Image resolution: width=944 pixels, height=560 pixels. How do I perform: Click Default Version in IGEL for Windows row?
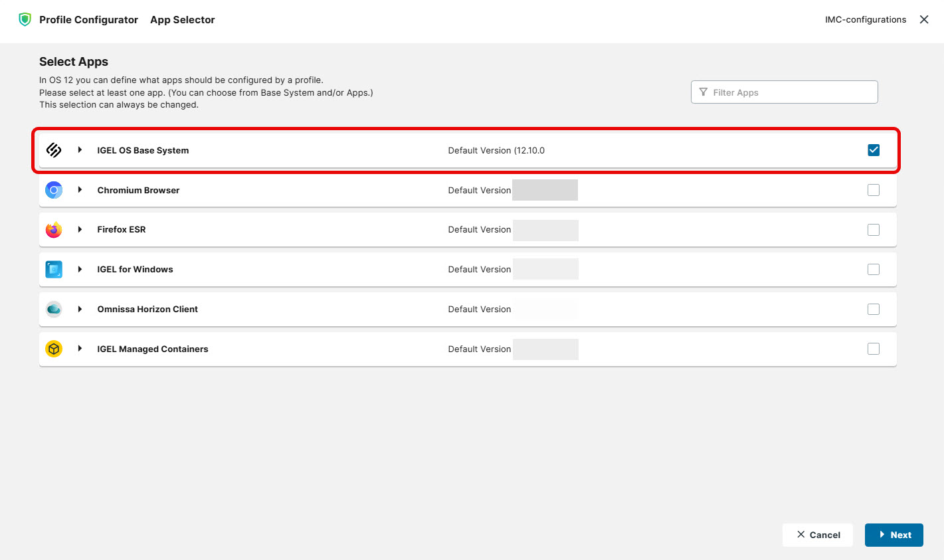pyautogui.click(x=480, y=269)
